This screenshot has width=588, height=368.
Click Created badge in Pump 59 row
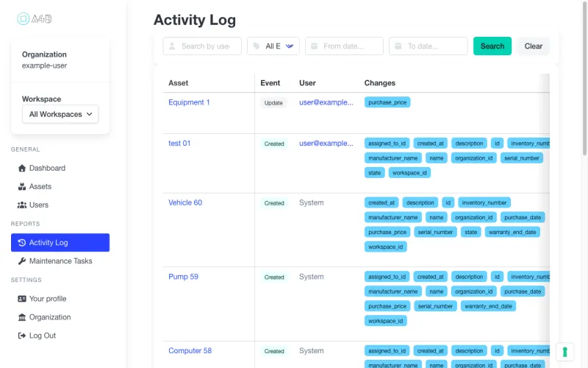point(274,277)
